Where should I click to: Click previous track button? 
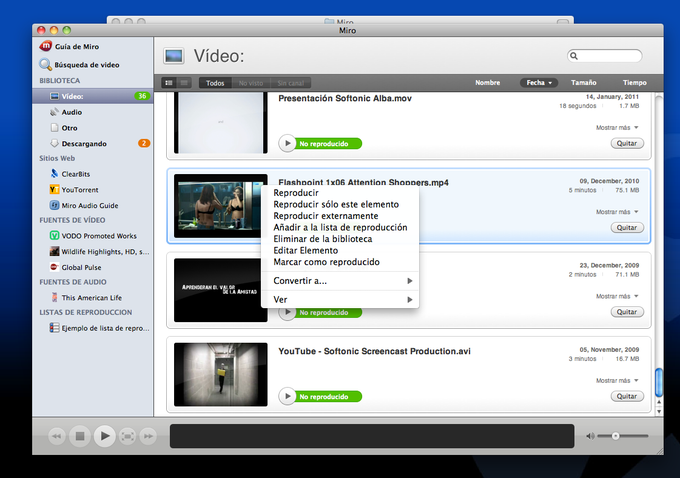pos(57,436)
